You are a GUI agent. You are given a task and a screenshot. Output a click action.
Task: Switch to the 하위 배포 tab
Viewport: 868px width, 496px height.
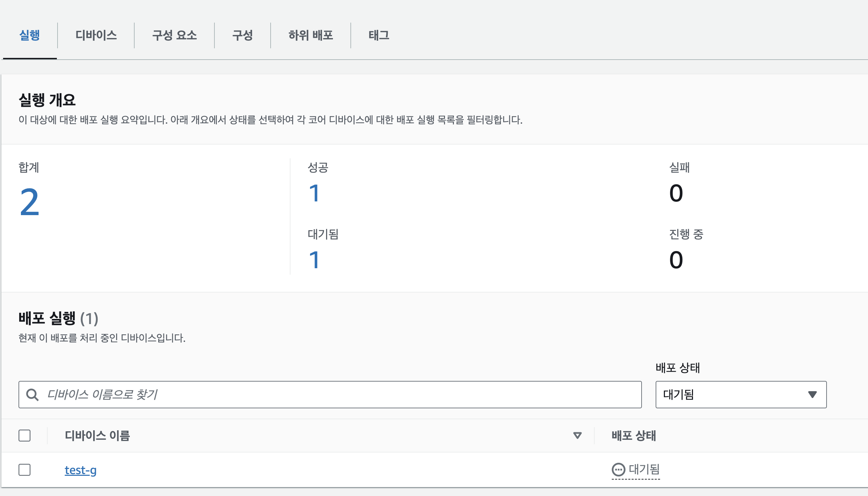(311, 35)
